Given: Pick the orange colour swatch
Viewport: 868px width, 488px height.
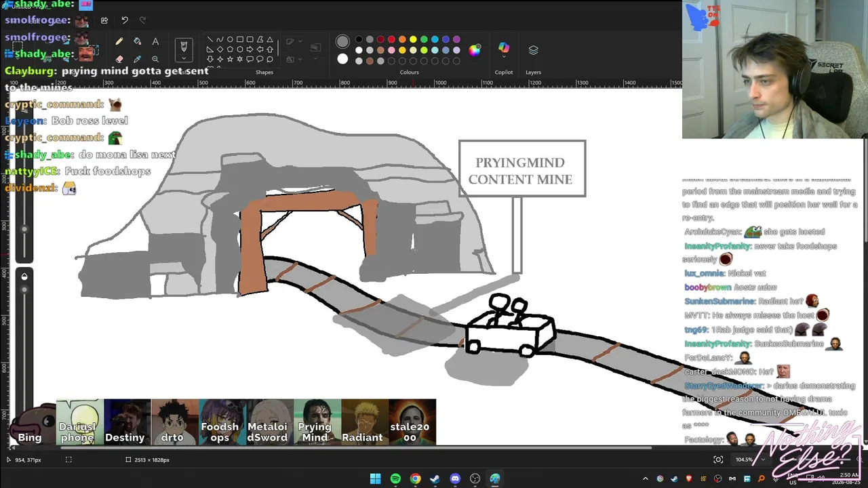Looking at the screenshot, I should (x=402, y=39).
